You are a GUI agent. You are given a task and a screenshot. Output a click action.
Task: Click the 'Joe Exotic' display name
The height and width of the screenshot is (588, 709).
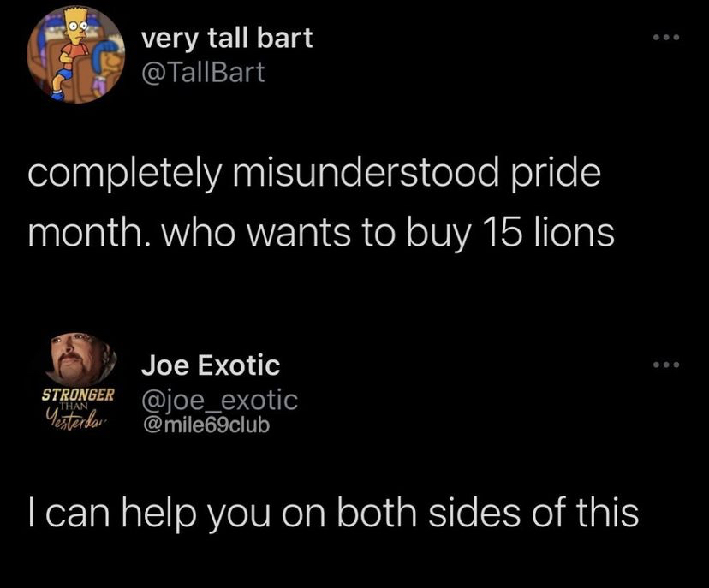point(211,365)
